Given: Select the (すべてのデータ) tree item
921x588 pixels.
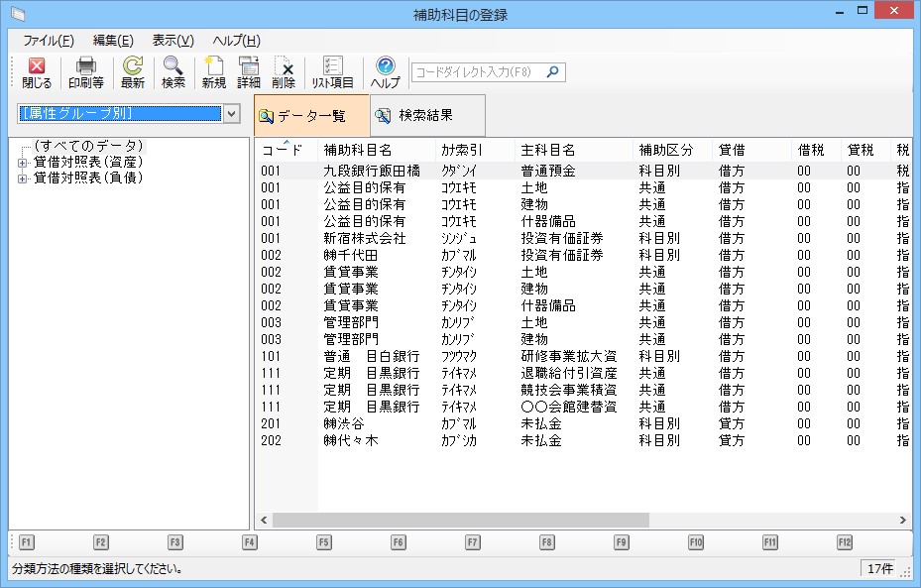Looking at the screenshot, I should [x=88, y=146].
